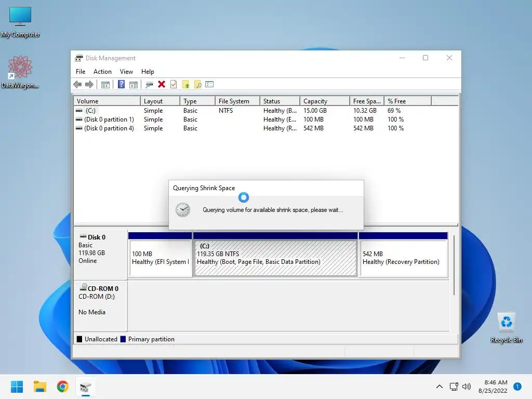Open the blue Help question-mark icon
The width and height of the screenshot is (532, 399).
pyautogui.click(x=121, y=84)
